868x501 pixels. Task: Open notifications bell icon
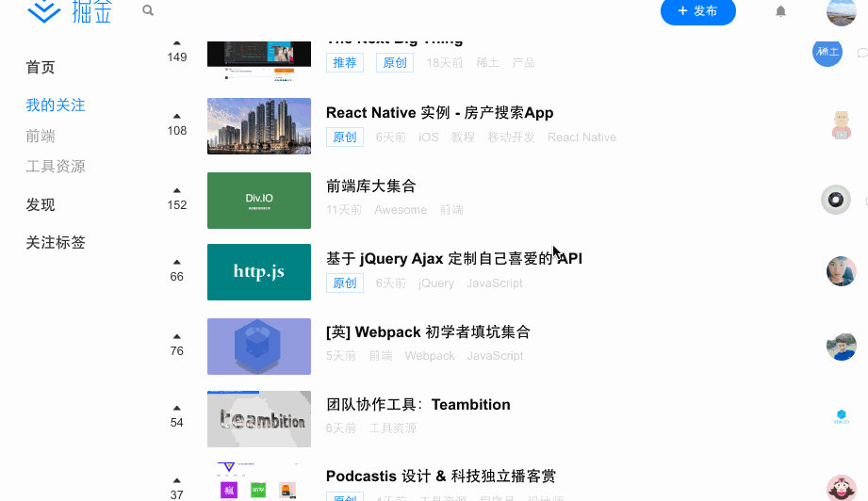780,11
